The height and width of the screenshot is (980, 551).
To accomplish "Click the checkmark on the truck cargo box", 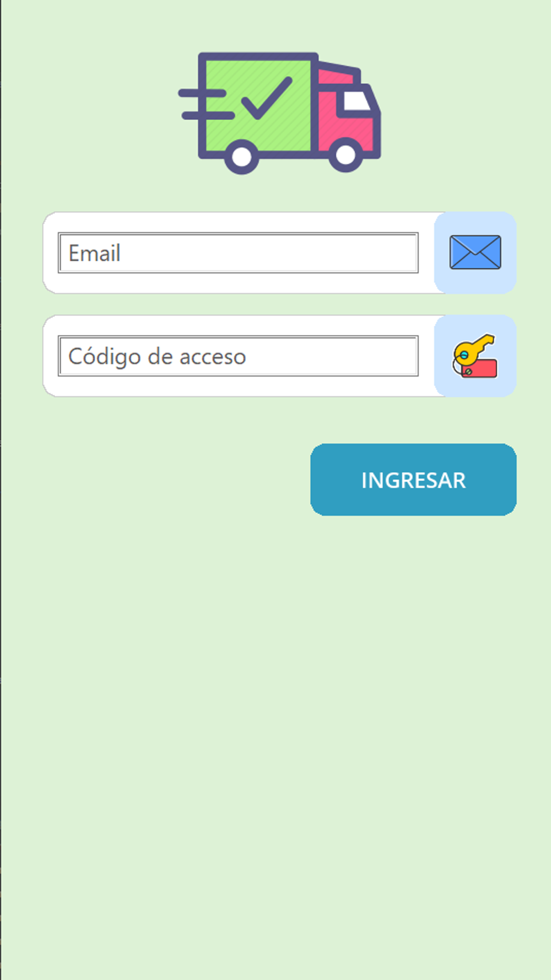I will (267, 98).
